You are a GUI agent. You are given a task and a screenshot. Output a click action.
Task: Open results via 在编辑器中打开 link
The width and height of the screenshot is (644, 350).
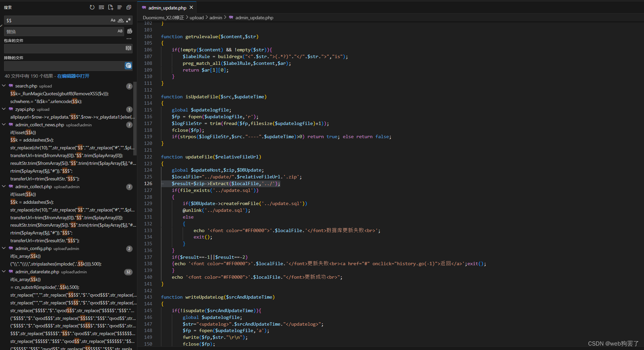click(73, 76)
